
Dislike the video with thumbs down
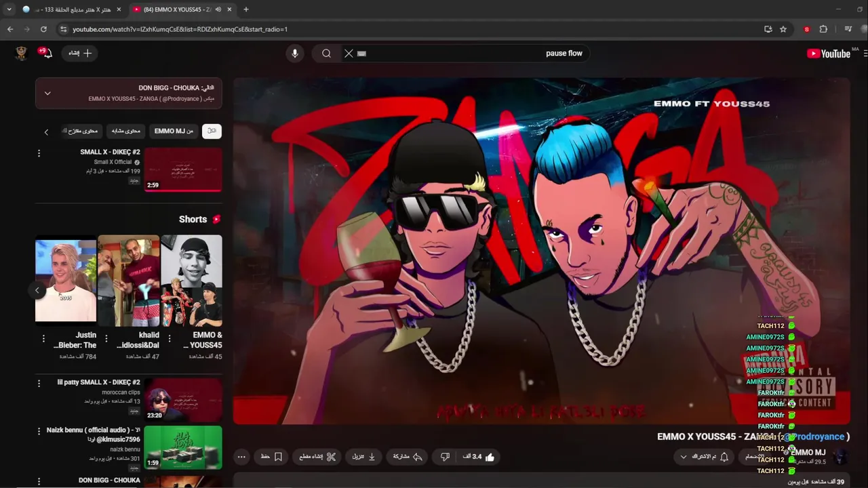(445, 457)
